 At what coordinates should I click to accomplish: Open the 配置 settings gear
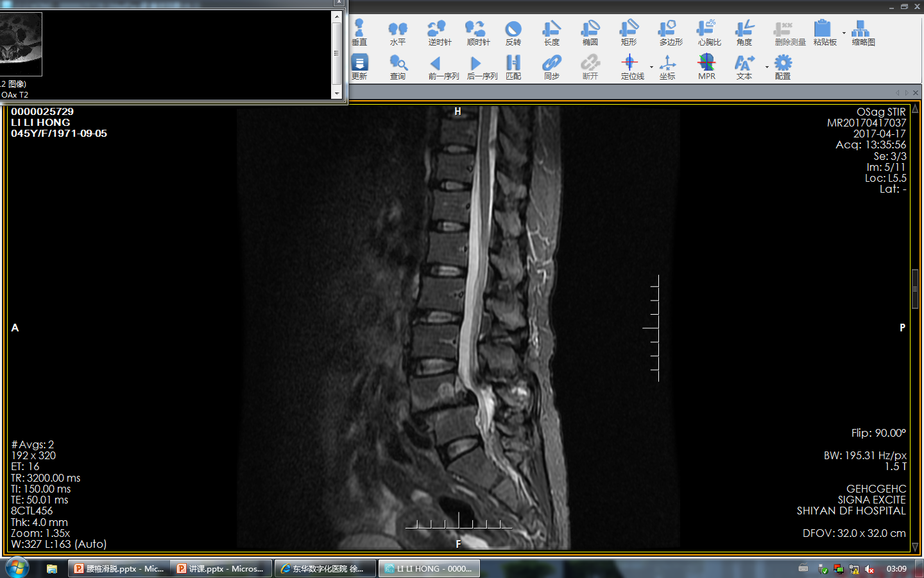tap(782, 67)
